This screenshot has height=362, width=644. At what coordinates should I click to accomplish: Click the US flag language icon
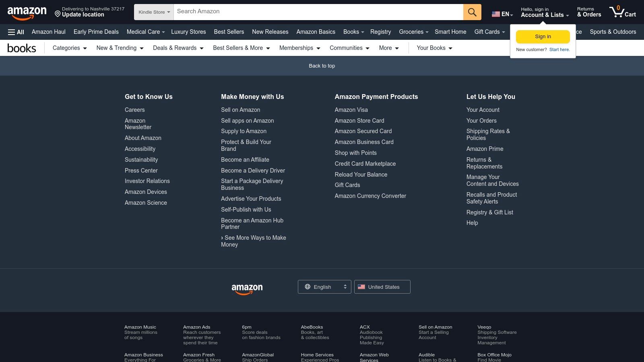pos(496,14)
